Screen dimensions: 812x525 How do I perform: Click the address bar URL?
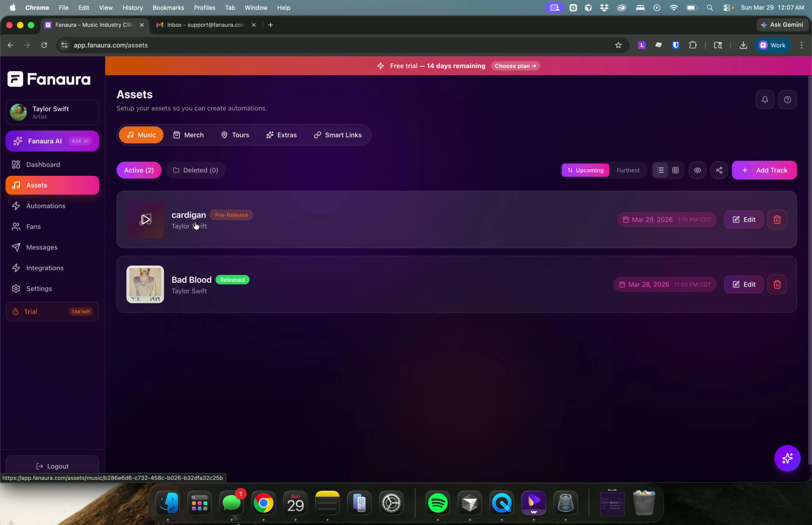[110, 45]
